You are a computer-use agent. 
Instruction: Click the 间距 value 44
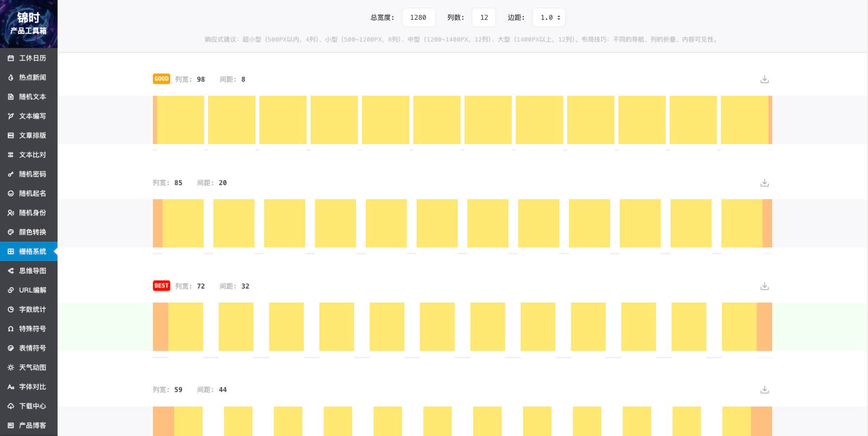pos(223,390)
